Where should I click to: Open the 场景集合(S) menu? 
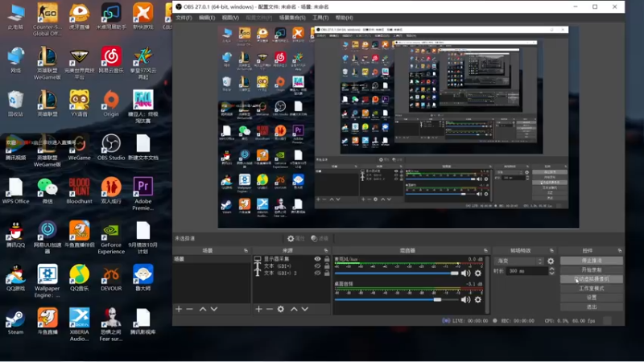[x=292, y=18]
